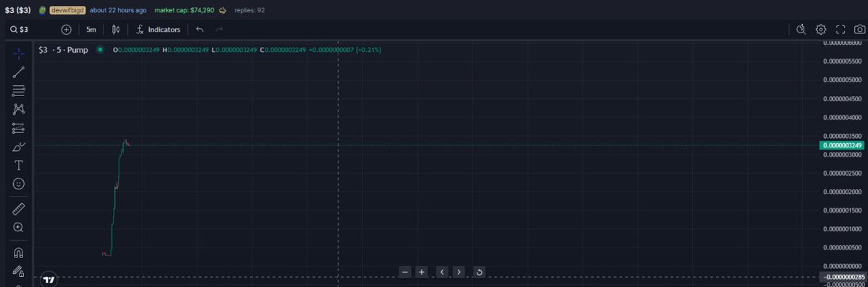Screen dimensions: 868x287
Task: Select the XABCD pattern tool
Action: (x=19, y=109)
